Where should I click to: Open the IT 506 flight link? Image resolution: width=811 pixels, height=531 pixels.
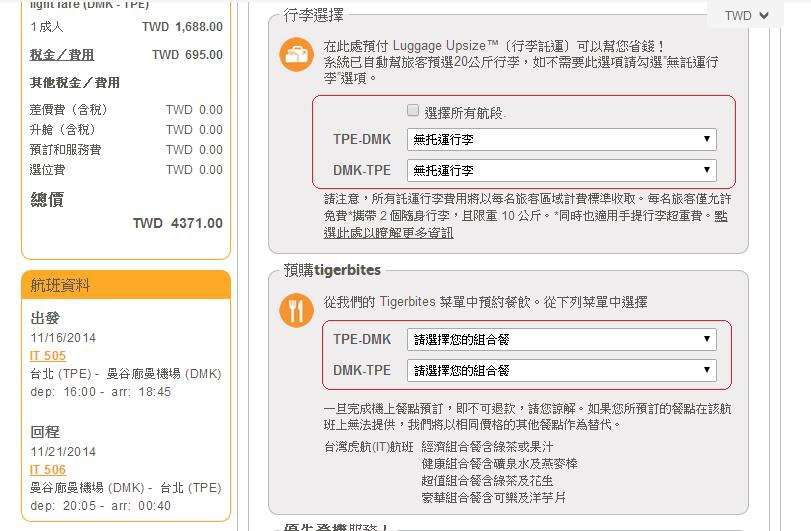[x=48, y=469]
